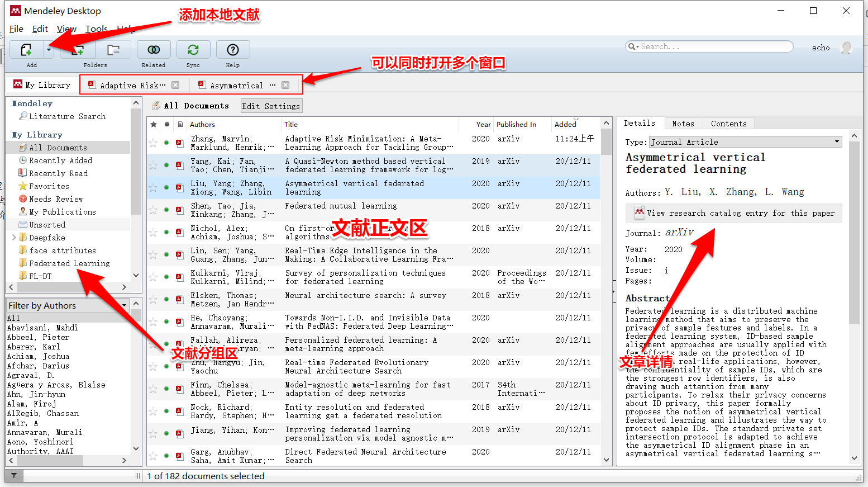Open the Federated Learning folder

69,263
